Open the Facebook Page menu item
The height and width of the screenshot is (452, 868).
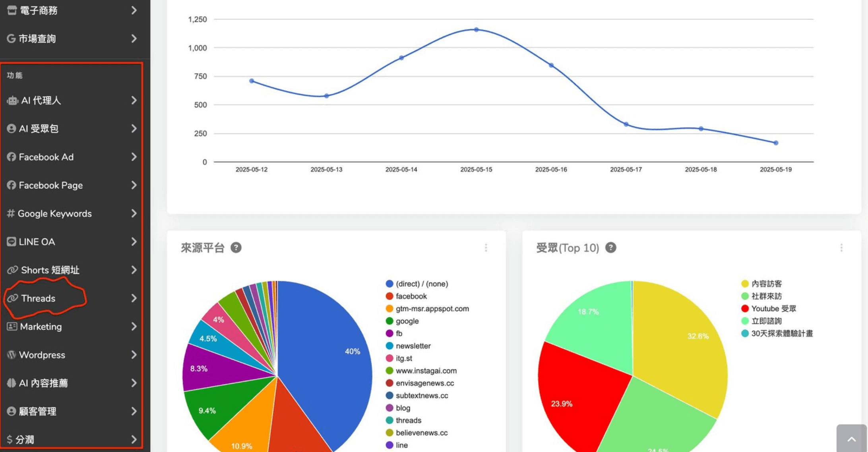coord(50,185)
